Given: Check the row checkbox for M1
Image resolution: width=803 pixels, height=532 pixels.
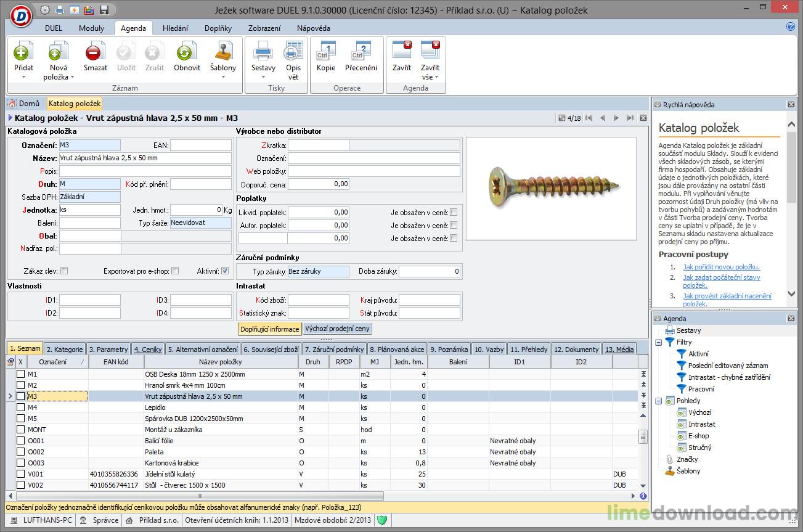Looking at the screenshot, I should pos(21,374).
